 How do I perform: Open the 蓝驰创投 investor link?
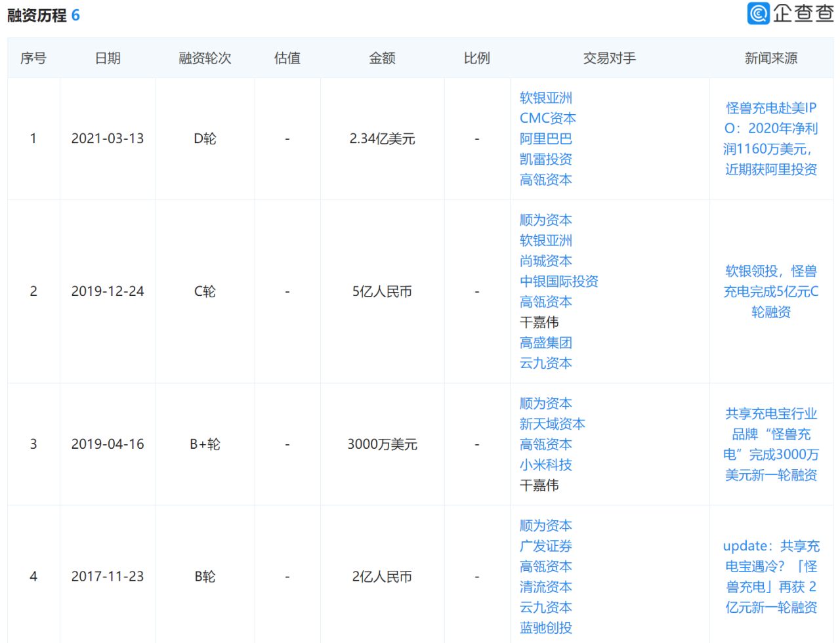point(545,627)
